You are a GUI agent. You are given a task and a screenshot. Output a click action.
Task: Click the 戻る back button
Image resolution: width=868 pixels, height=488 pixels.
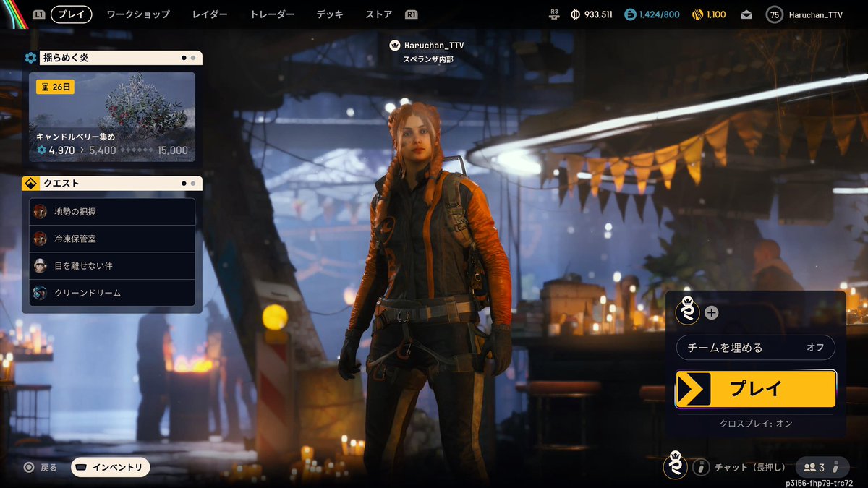(40, 468)
